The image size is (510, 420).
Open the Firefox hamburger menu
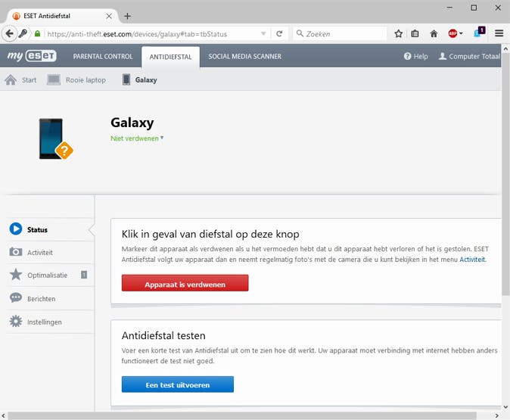pos(499,33)
